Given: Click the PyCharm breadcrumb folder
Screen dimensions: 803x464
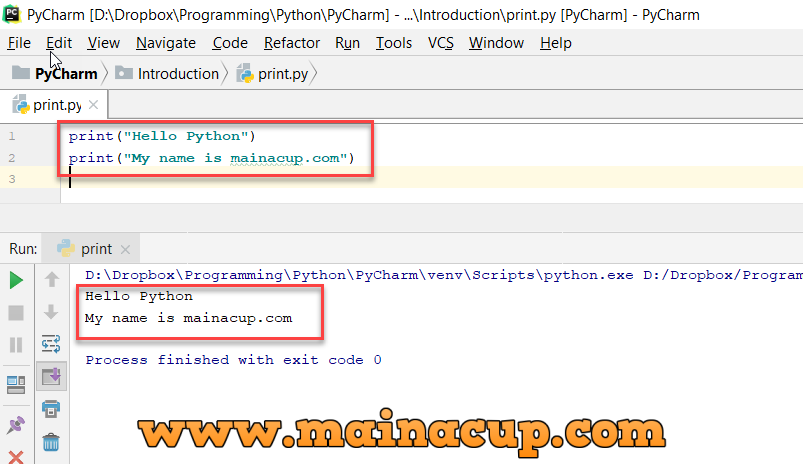Looking at the screenshot, I should coord(55,74).
